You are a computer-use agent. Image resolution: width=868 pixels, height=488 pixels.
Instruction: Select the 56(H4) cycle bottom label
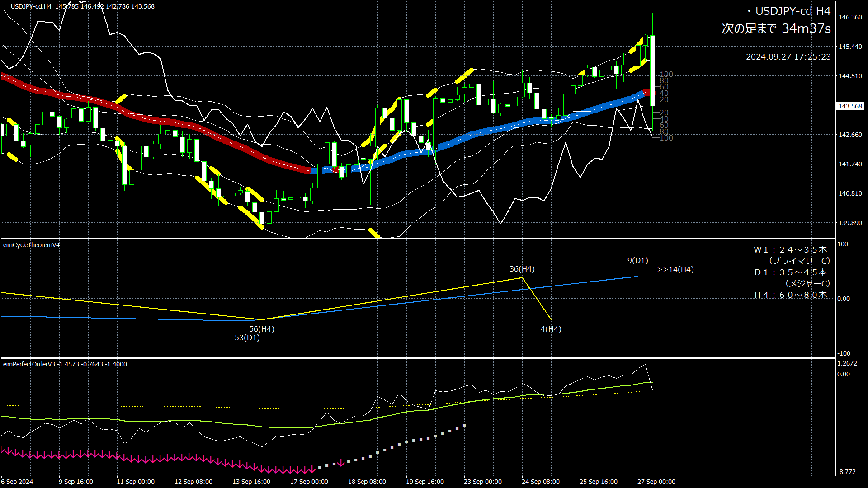pyautogui.click(x=262, y=329)
